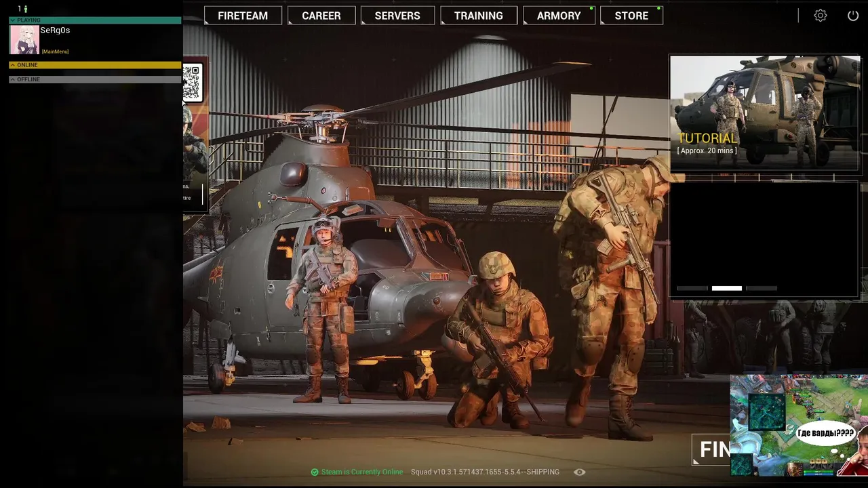The width and height of the screenshot is (868, 488).
Task: Click the QR code image
Action: click(192, 83)
